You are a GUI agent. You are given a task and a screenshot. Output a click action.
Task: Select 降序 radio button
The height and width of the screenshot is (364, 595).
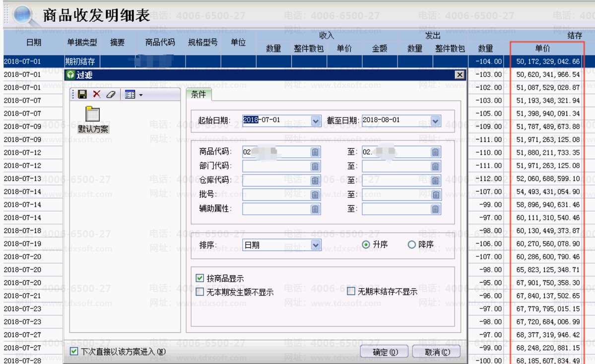tap(412, 244)
